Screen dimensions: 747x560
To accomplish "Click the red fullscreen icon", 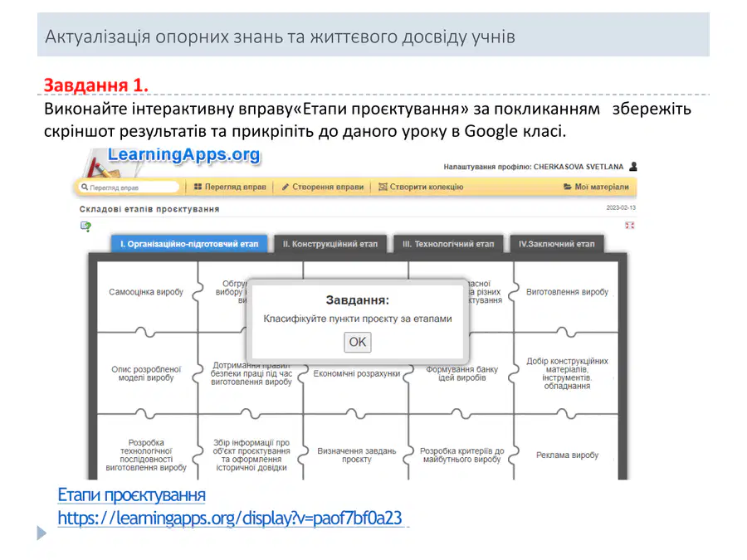I will point(630,225).
